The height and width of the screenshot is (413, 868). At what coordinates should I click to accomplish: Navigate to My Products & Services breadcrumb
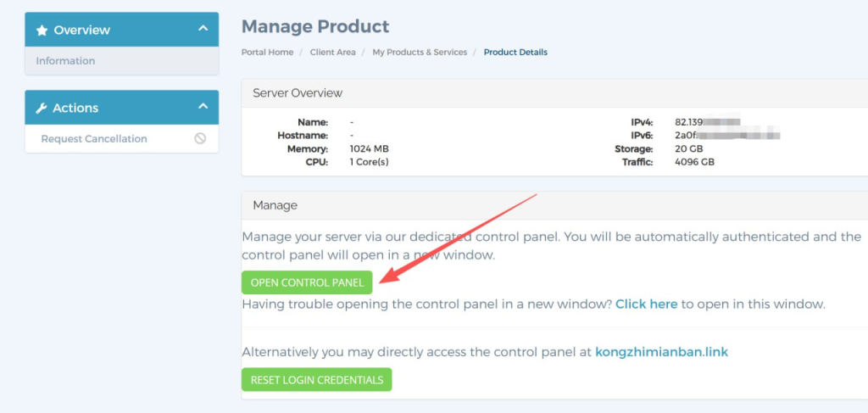(x=420, y=53)
